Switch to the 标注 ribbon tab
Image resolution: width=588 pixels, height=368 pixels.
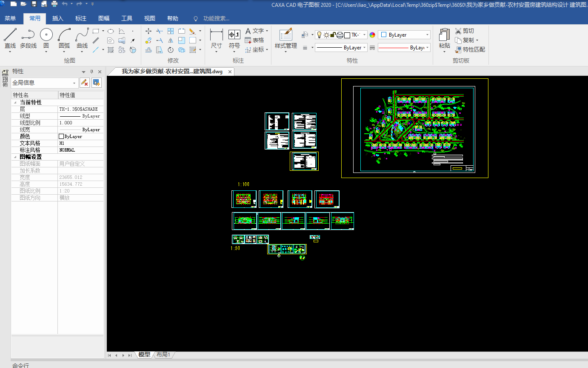pyautogui.click(x=81, y=18)
